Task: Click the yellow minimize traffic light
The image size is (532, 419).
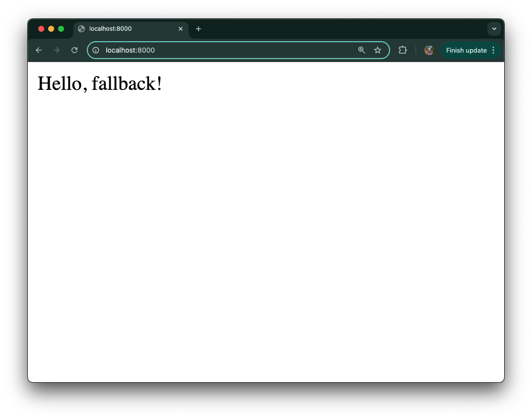Action: coord(51,29)
